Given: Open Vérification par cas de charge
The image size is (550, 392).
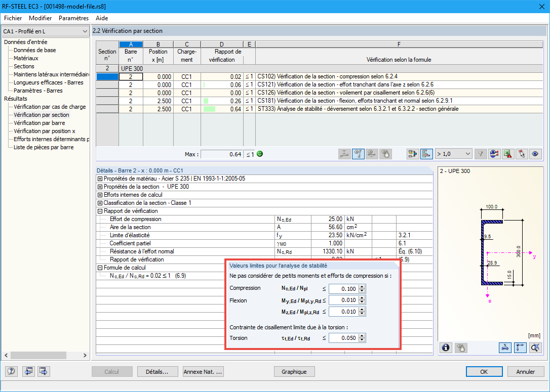Looking at the screenshot, I should click(50, 107).
